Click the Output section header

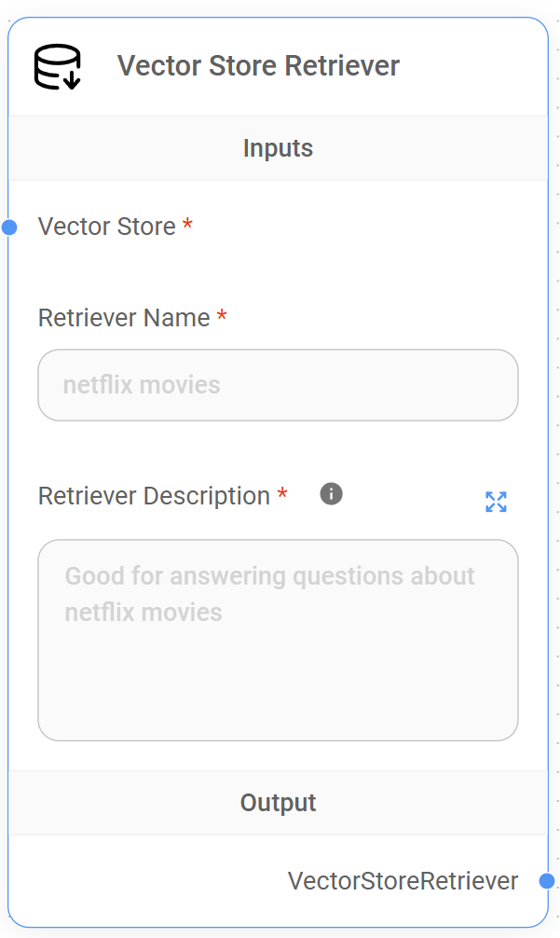point(278,802)
